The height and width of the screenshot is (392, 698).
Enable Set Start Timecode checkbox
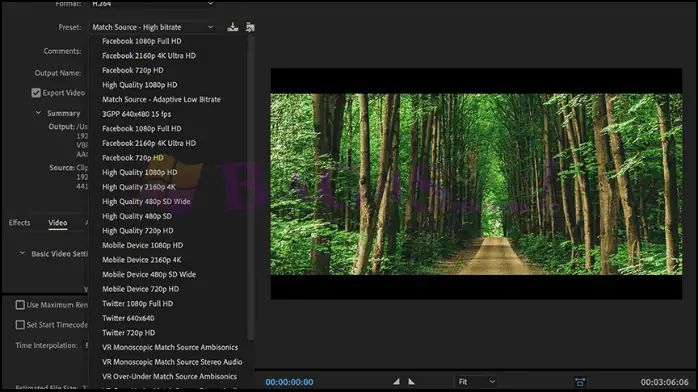point(20,325)
